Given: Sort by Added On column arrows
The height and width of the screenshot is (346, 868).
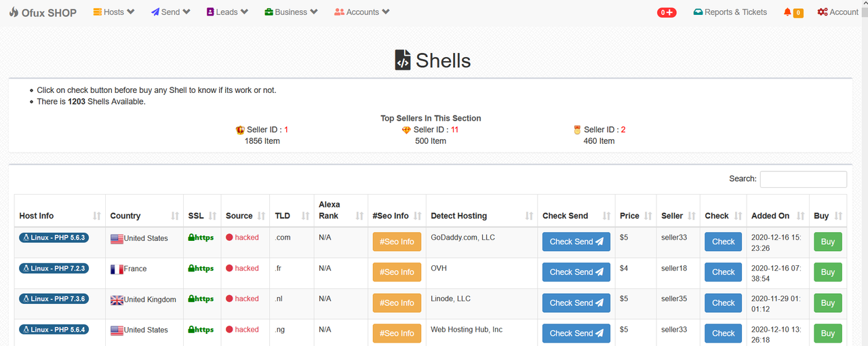Looking at the screenshot, I should [x=800, y=216].
